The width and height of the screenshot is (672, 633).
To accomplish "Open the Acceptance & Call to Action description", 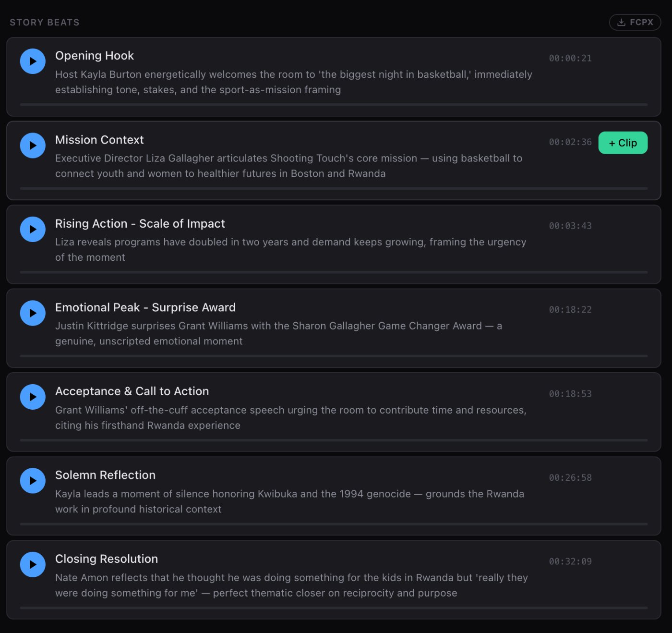I will point(291,418).
